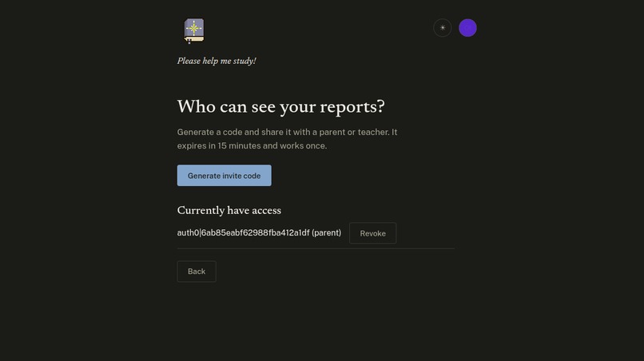Click the 'Currently have access' heading
Image resolution: width=644 pixels, height=361 pixels.
229,210
